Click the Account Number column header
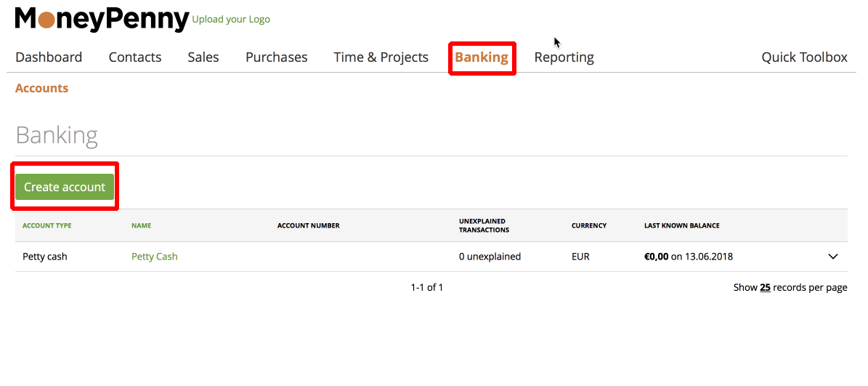Viewport: 868px width, 386px height. pyautogui.click(x=308, y=226)
